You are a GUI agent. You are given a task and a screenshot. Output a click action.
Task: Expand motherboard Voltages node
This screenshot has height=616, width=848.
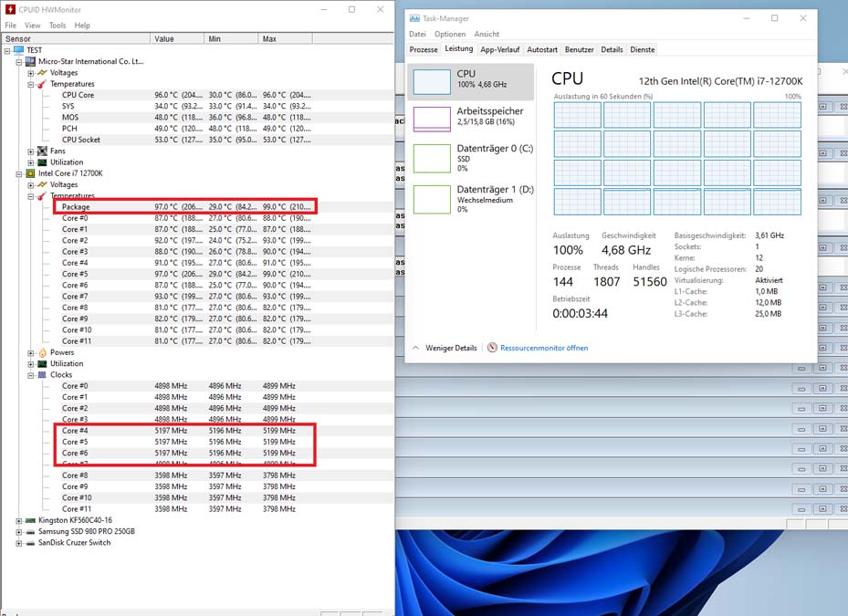click(31, 73)
